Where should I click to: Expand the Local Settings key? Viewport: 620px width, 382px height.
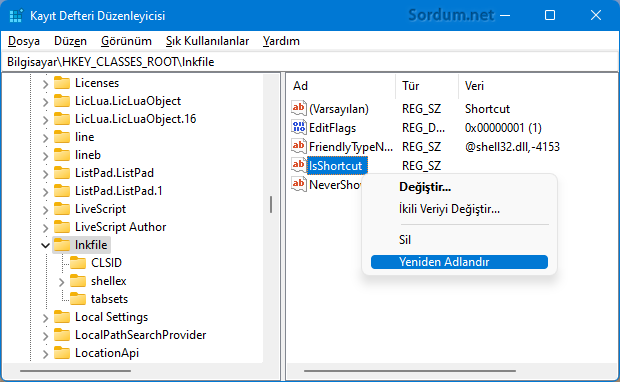click(x=45, y=318)
